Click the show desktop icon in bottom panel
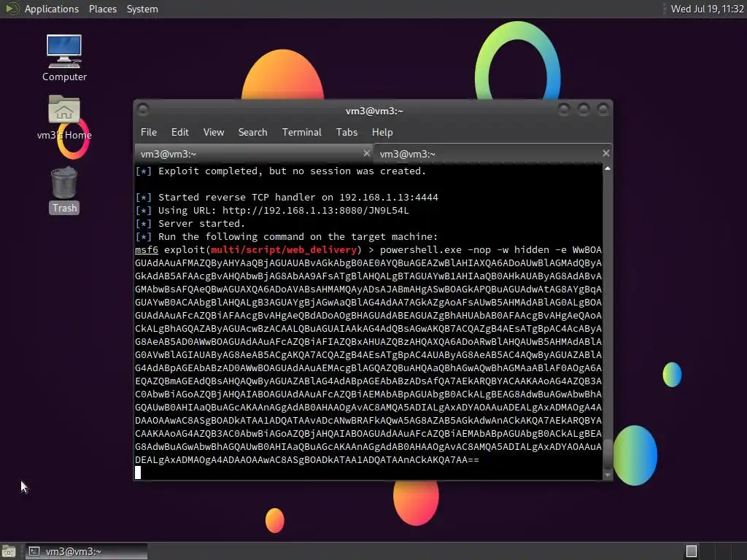The width and height of the screenshot is (747, 560). click(9, 551)
